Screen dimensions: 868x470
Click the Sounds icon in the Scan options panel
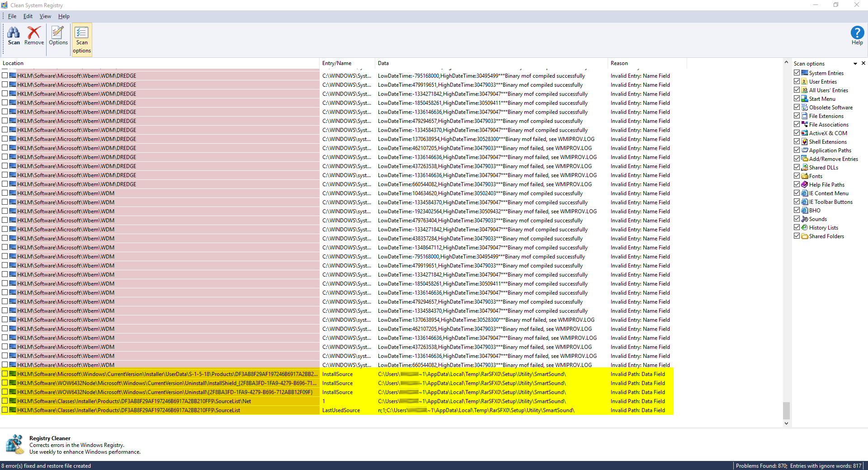coord(804,219)
